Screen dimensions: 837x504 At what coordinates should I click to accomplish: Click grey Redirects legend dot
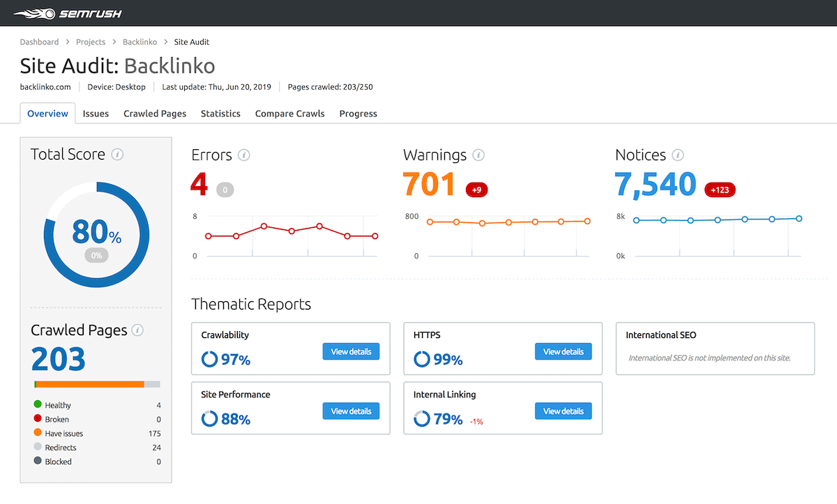[x=37, y=447]
